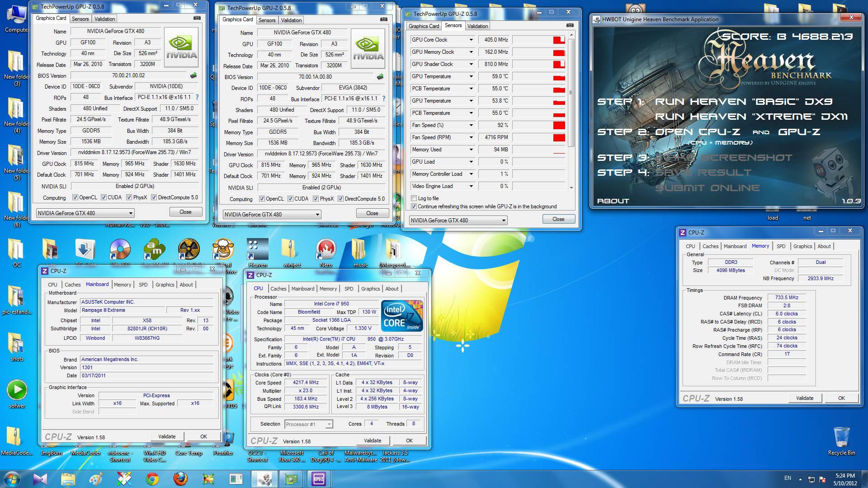This screenshot has height=488, width=868.
Task: Toggle PhysX checkbox in first GPU-Z window
Action: pos(129,197)
